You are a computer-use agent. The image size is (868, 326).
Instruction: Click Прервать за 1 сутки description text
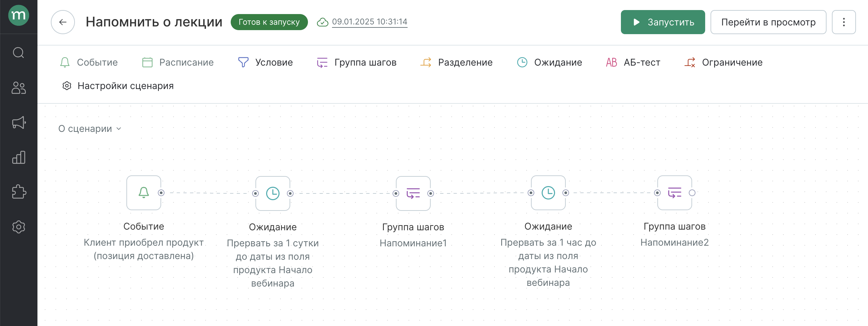pyautogui.click(x=273, y=263)
